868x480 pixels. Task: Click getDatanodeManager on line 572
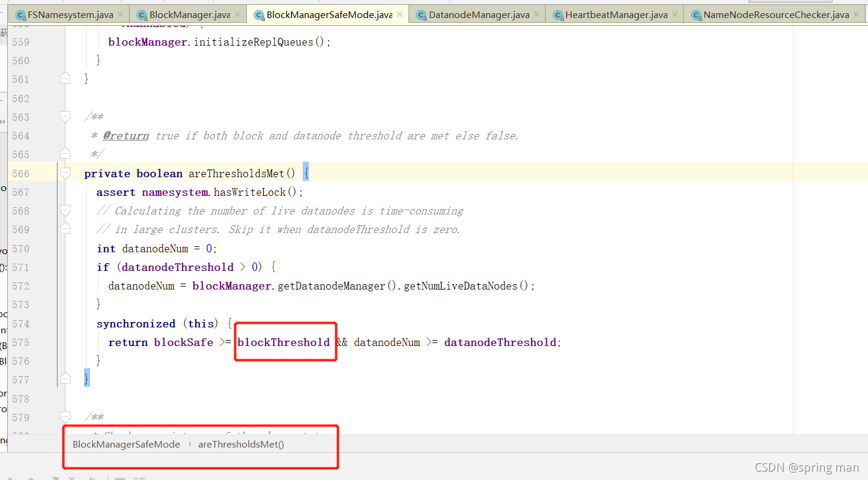331,286
